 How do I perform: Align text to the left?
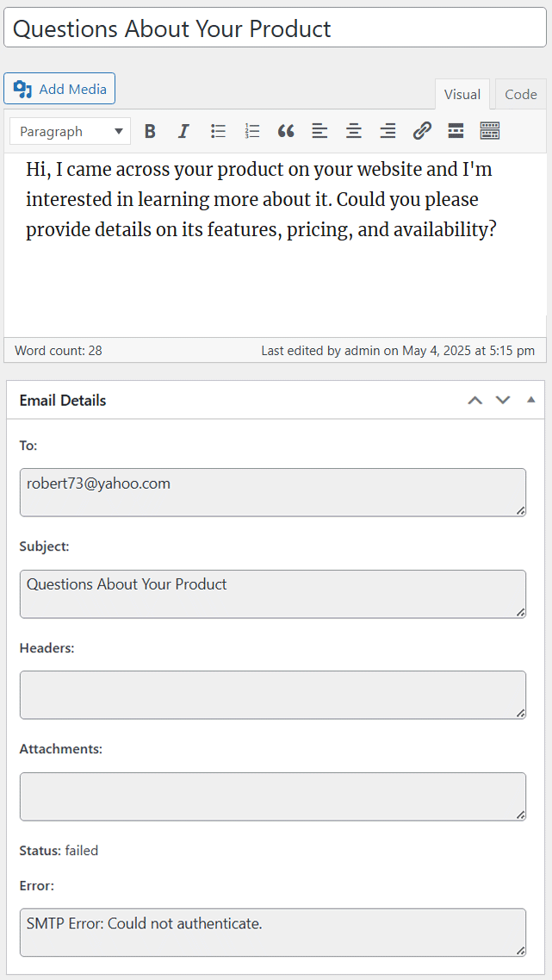point(319,131)
